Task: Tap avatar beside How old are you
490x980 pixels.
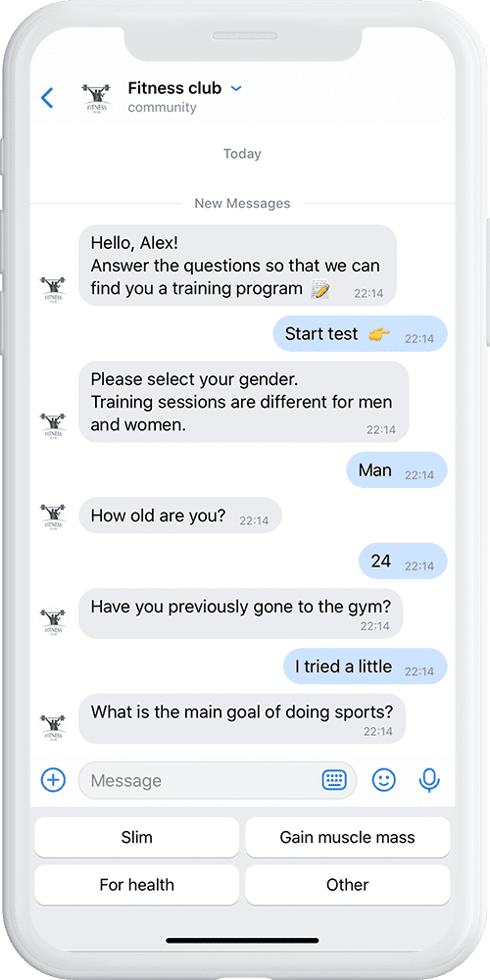Action: click(x=53, y=515)
